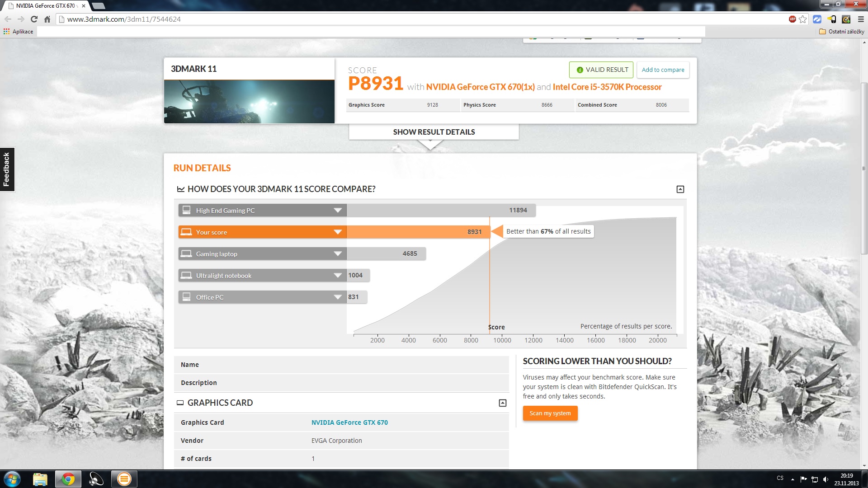Collapse the score comparison section

coord(680,189)
